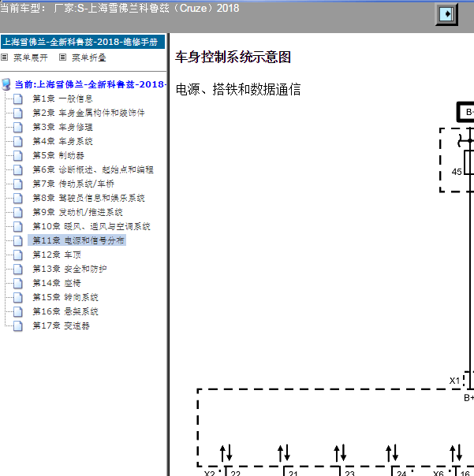The image size is (474, 476).
Task: Open 第2章 车身金属构件和装饰件
Action: [x=88, y=113]
